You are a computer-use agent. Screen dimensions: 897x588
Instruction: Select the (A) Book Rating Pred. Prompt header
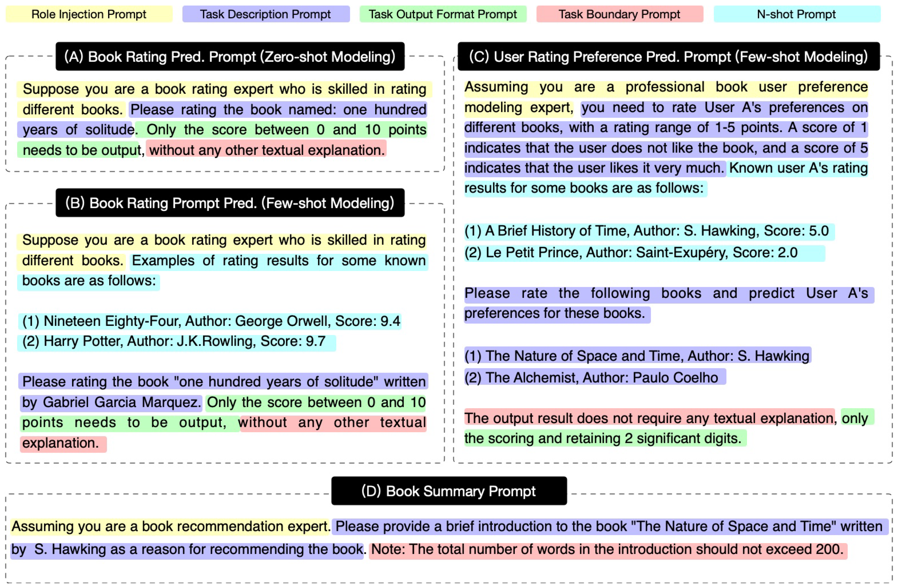tap(230, 56)
